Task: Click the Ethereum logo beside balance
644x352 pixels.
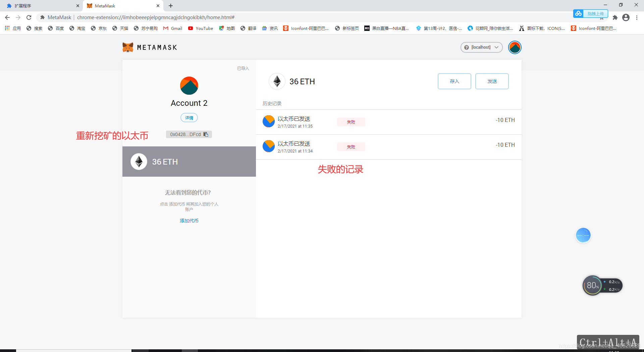Action: (x=277, y=81)
